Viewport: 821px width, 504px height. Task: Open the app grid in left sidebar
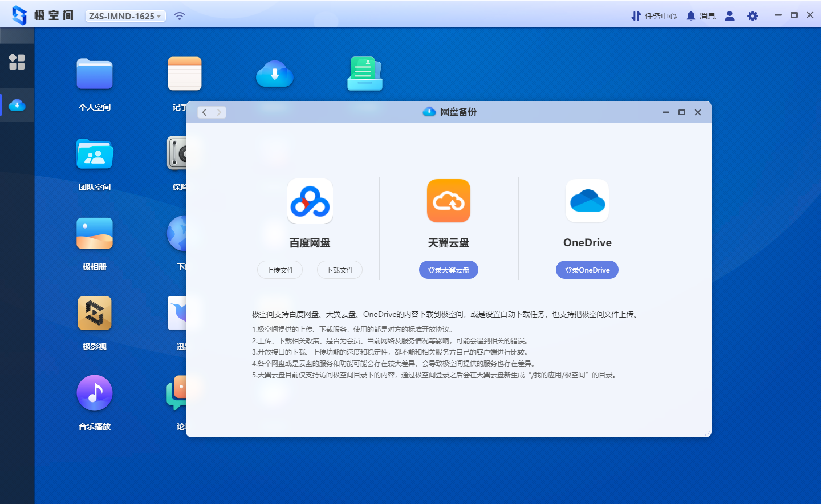point(17,62)
